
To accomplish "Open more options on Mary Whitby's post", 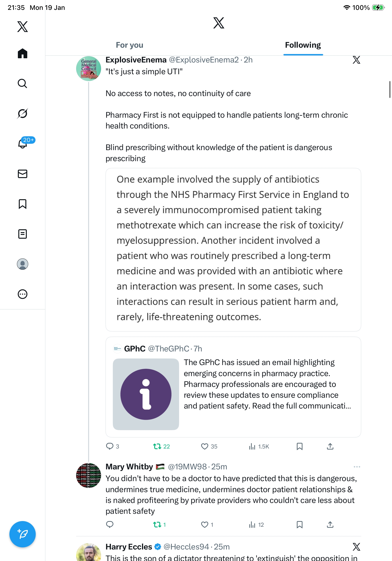I will click(357, 467).
